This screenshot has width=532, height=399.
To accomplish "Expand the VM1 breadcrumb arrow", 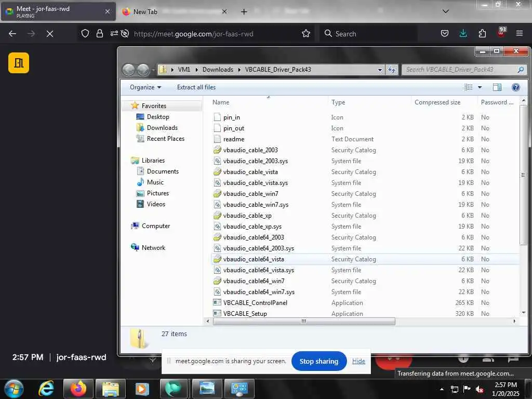I will point(196,70).
